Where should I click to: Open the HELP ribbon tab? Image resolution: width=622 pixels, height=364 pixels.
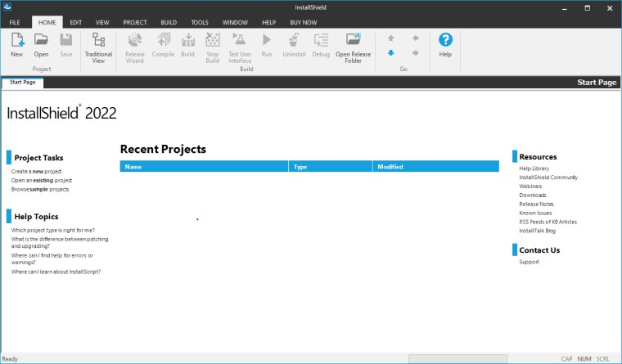(x=268, y=23)
